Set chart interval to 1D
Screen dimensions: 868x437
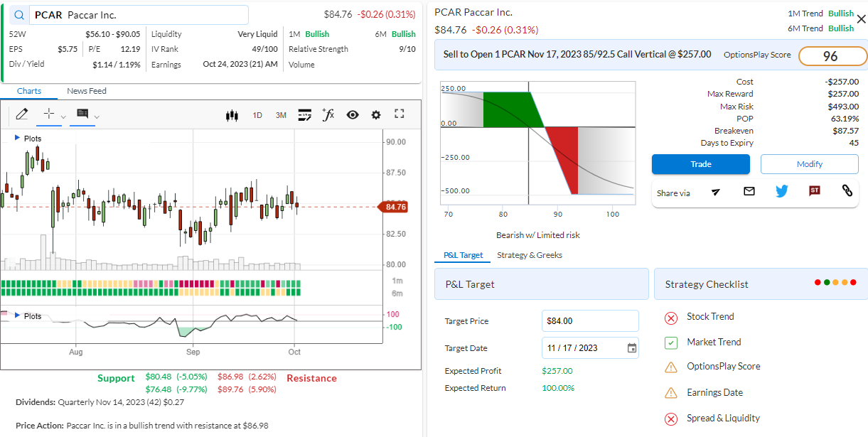(x=257, y=115)
